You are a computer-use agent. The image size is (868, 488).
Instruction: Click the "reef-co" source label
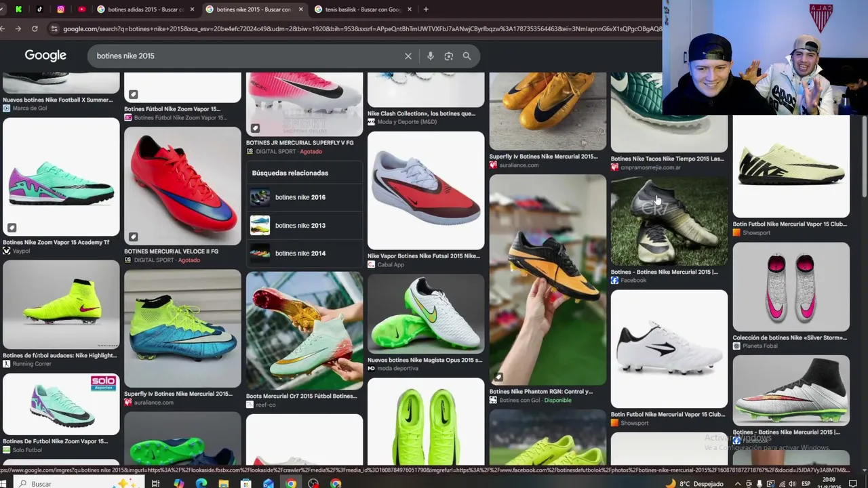pyautogui.click(x=266, y=405)
